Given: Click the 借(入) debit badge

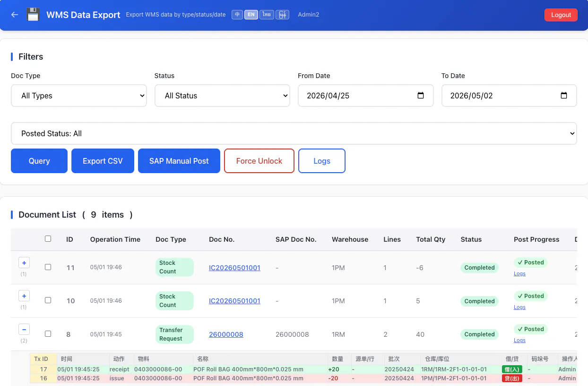Looking at the screenshot, I should coord(512,369).
